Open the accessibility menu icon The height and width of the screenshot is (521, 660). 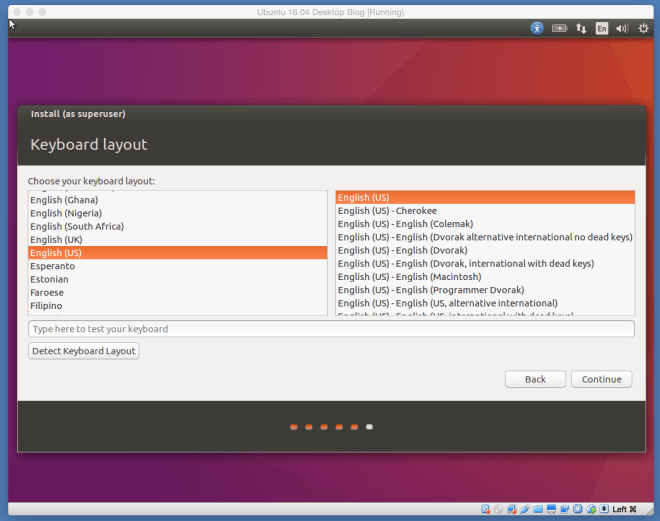[538, 28]
